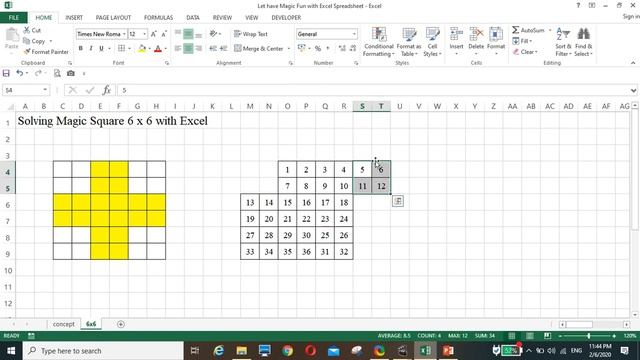Click the Insert Function fx icon
640x360 pixels.
(x=107, y=90)
